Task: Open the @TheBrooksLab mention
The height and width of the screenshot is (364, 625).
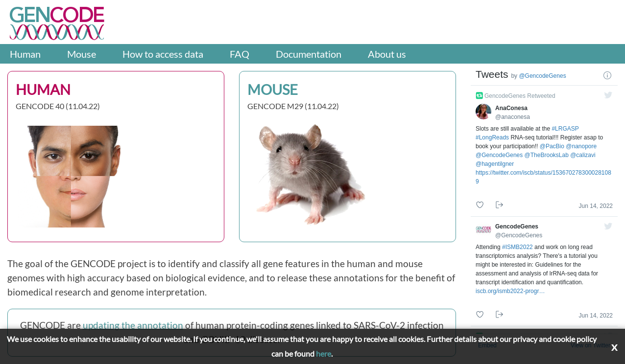Action: (x=547, y=155)
